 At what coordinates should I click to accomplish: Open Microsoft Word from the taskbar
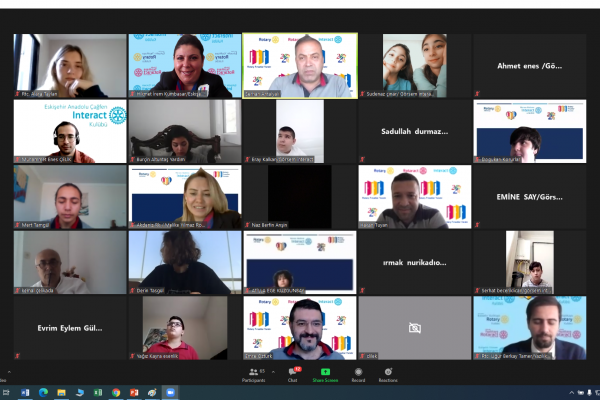click(x=25, y=392)
